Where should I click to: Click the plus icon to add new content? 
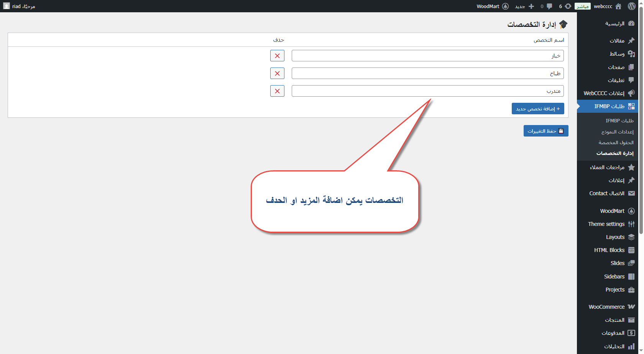[x=531, y=6]
